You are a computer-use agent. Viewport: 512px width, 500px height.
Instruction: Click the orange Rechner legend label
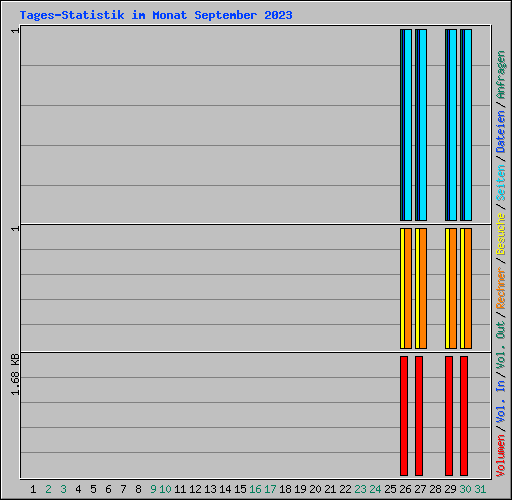(500, 288)
